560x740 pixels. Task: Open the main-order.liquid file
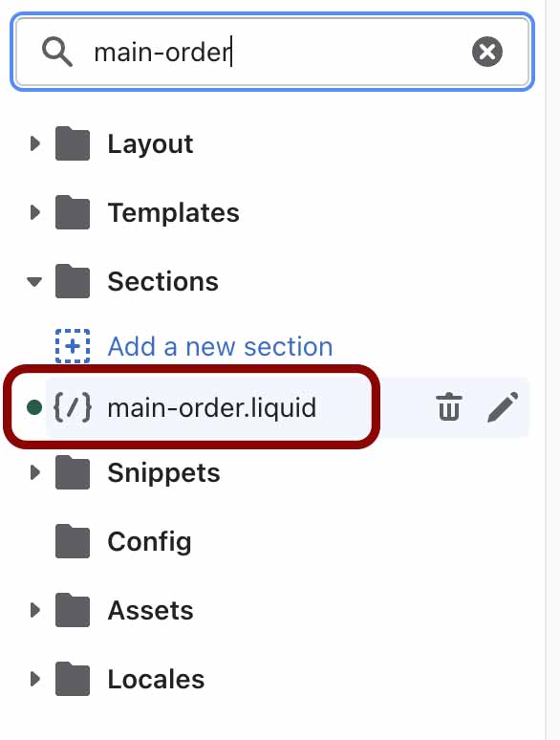[211, 407]
